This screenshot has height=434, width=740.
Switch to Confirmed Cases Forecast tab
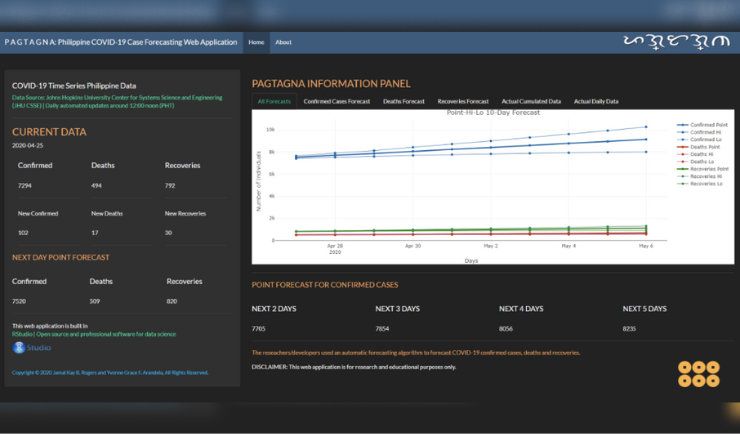(x=336, y=102)
